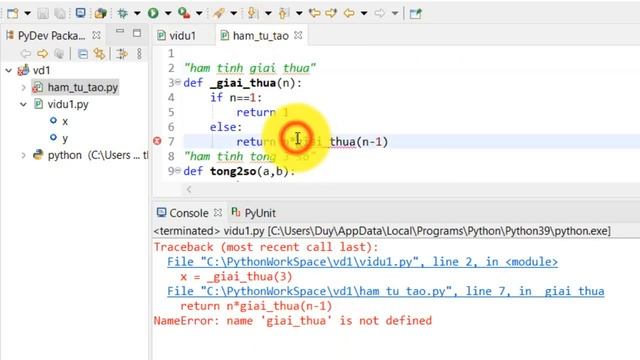640x360 pixels.
Task: Fold the _giai_thua function at line 3
Action: pos(178,82)
